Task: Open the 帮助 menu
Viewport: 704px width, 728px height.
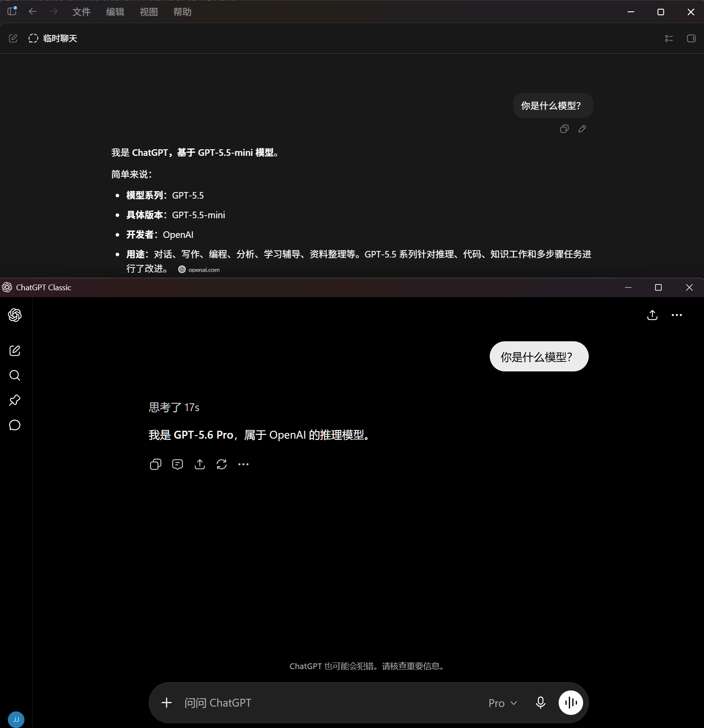Action: [182, 12]
